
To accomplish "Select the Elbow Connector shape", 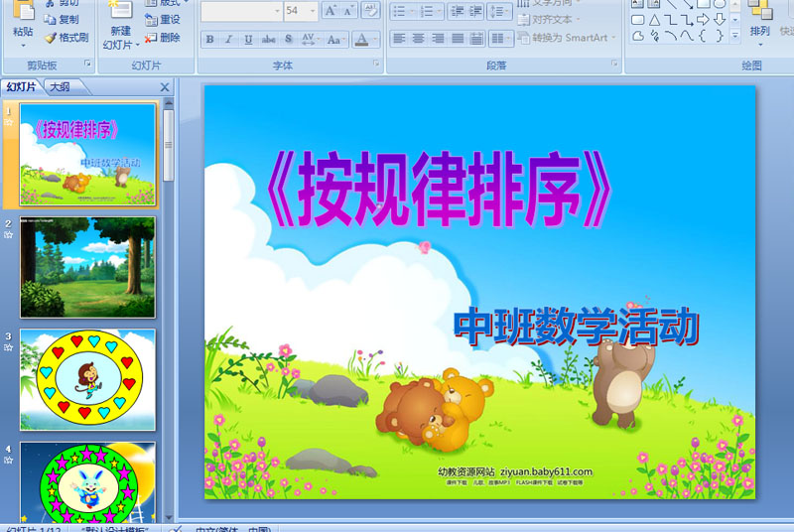I will pyautogui.click(x=670, y=20).
